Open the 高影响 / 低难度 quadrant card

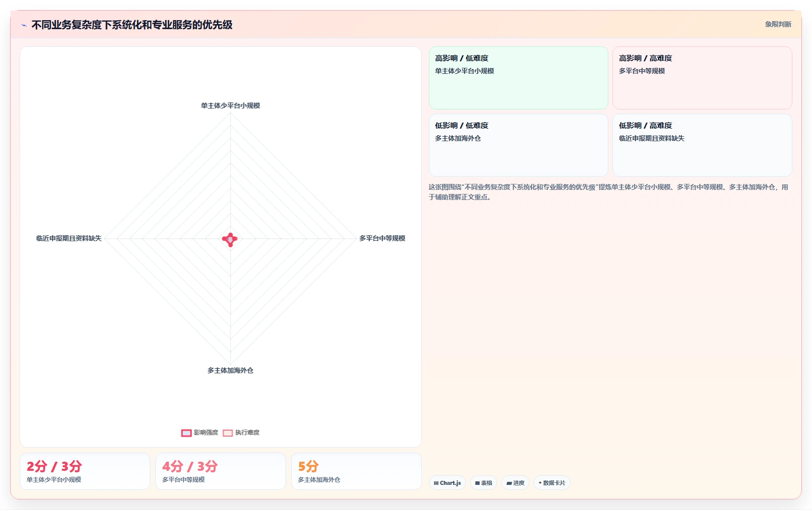click(518, 78)
